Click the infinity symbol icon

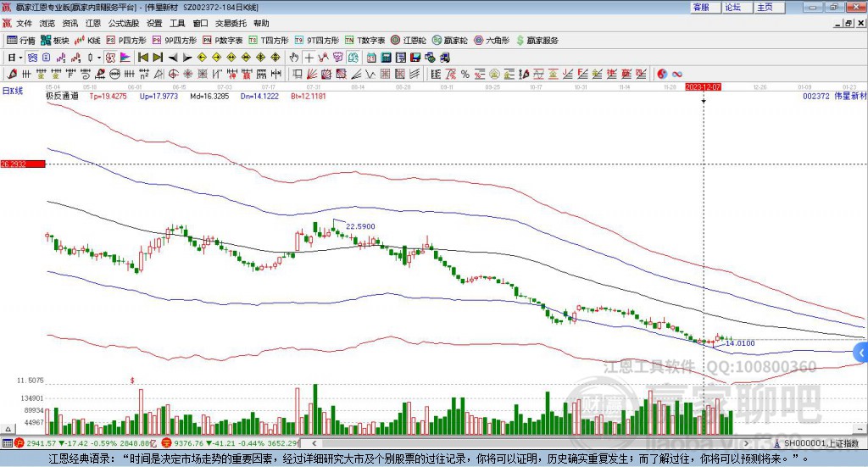(677, 74)
